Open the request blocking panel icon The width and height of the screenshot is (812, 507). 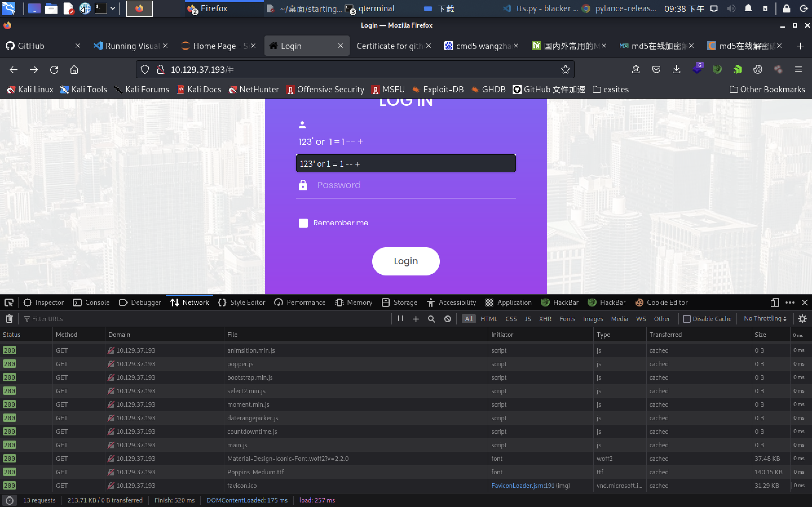448,319
